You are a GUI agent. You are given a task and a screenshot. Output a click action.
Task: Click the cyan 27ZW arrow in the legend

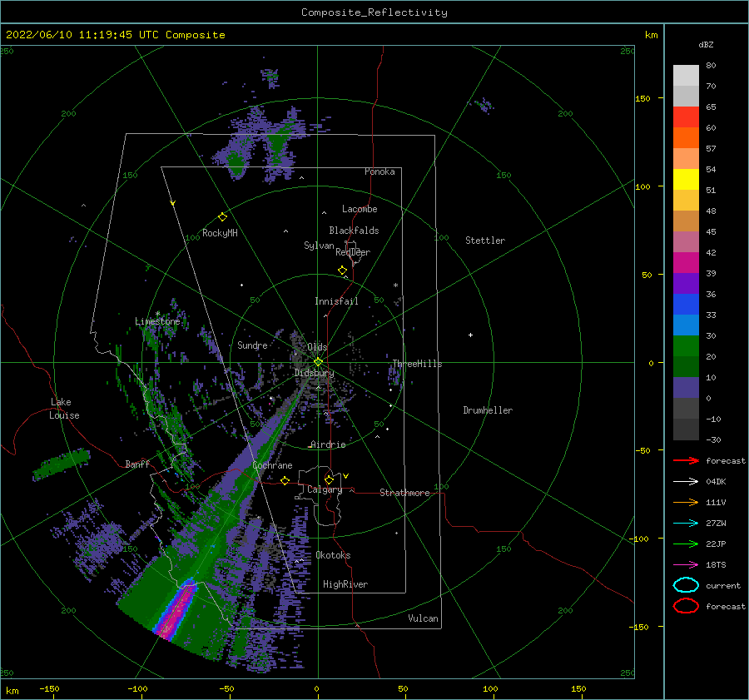click(x=686, y=524)
